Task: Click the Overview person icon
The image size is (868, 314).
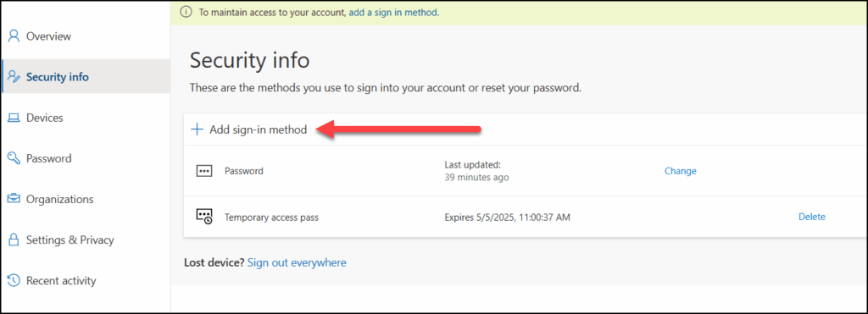Action: pyautogui.click(x=14, y=36)
